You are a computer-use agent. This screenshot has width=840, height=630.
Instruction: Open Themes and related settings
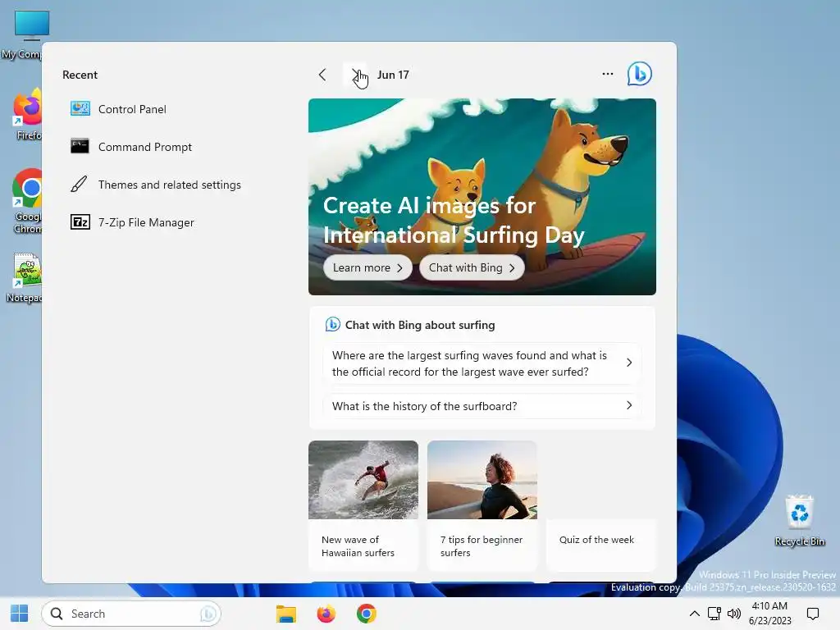(155, 185)
